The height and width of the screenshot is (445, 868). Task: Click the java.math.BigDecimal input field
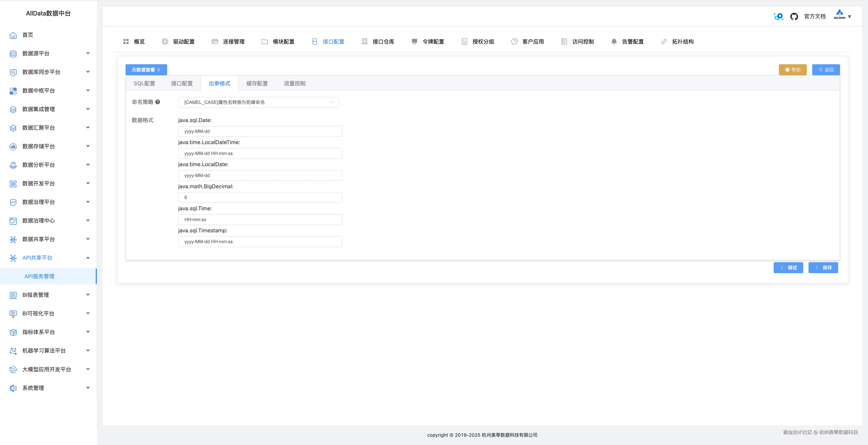[260, 198]
